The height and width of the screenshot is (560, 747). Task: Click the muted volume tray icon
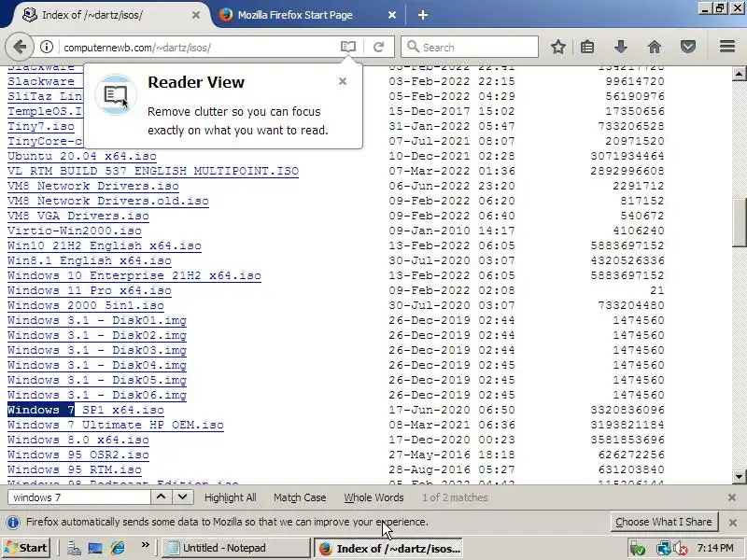pos(681,549)
